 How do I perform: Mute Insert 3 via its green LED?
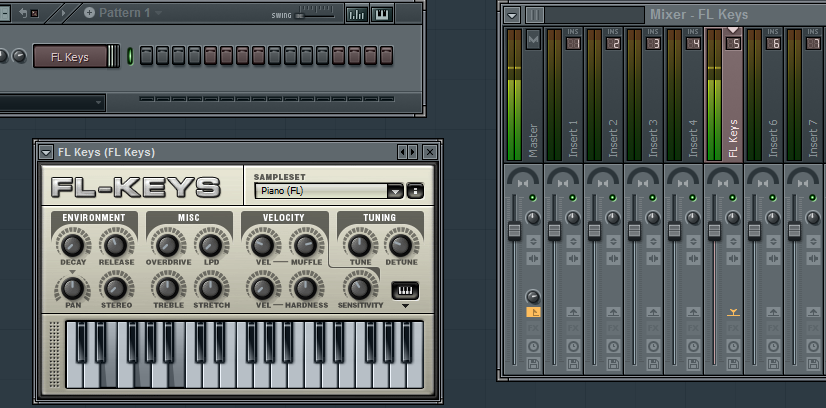[x=652, y=197]
